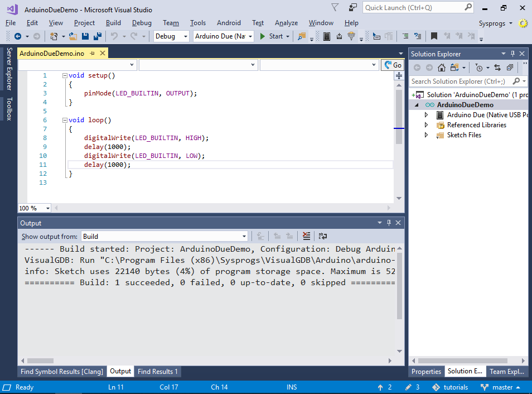Open the Arduino Due platform dropdown

pyautogui.click(x=224, y=36)
